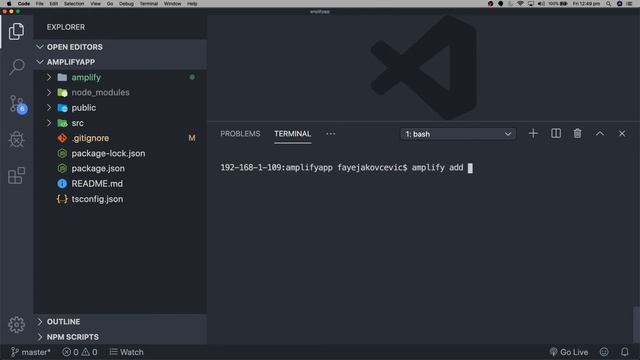Image resolution: width=640 pixels, height=360 pixels.
Task: Click the feedback smiley icon
Action: 604,352
